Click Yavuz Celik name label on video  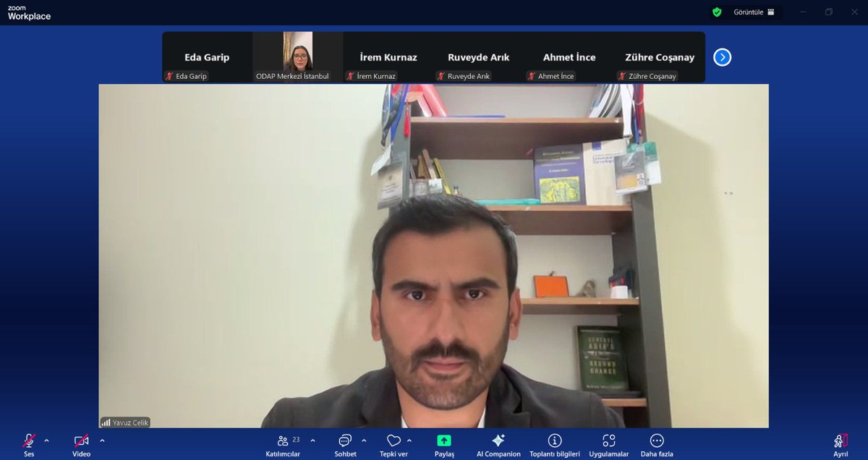click(x=131, y=422)
